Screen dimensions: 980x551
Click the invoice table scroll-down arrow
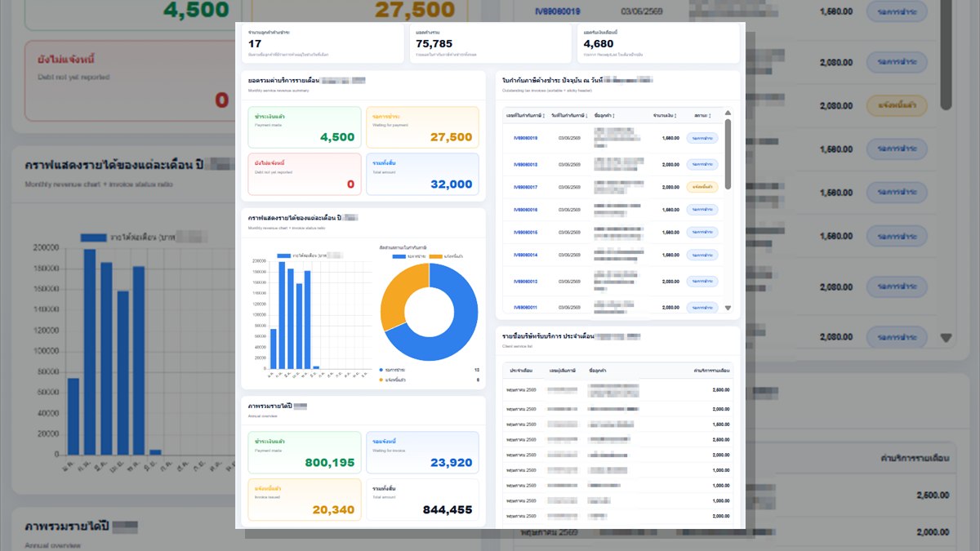[728, 308]
